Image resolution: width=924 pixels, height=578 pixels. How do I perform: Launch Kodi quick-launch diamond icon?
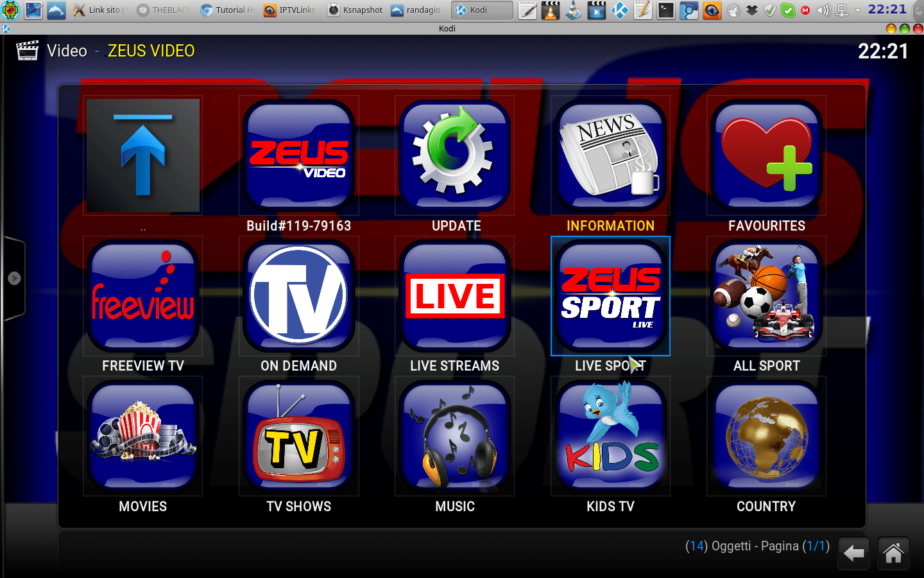click(x=620, y=10)
